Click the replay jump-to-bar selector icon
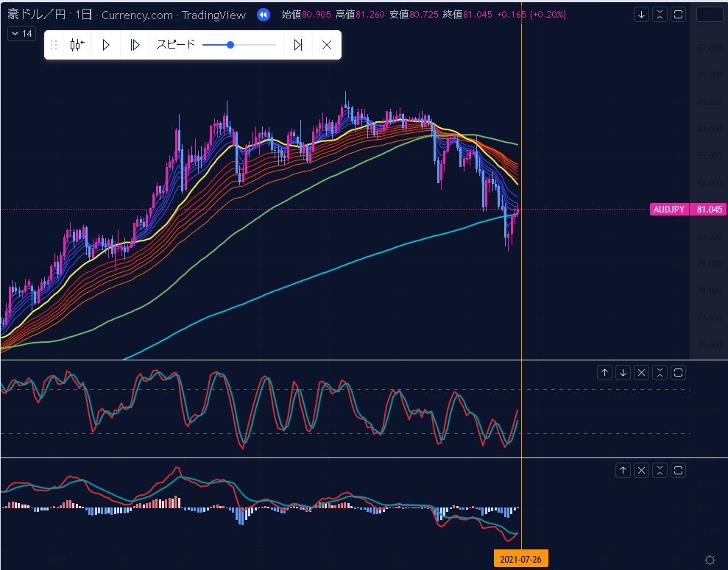 pos(77,45)
